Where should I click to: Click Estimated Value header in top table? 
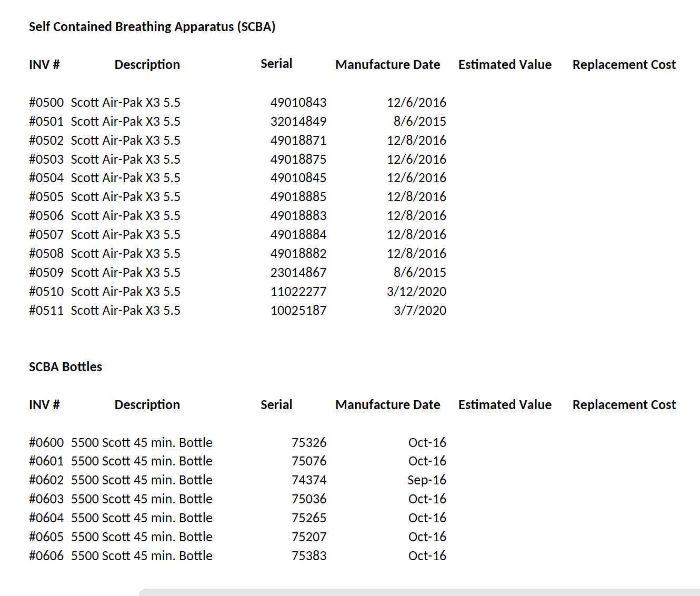504,65
